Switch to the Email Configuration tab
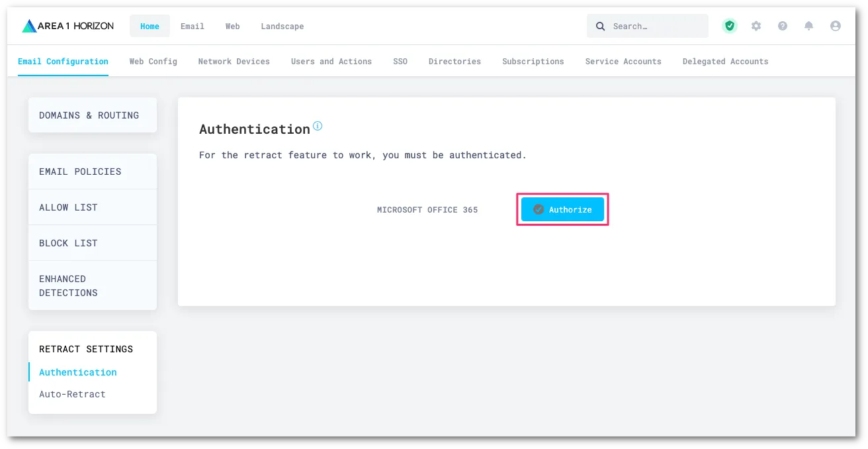Viewport: 868px width, 449px height. (63, 61)
